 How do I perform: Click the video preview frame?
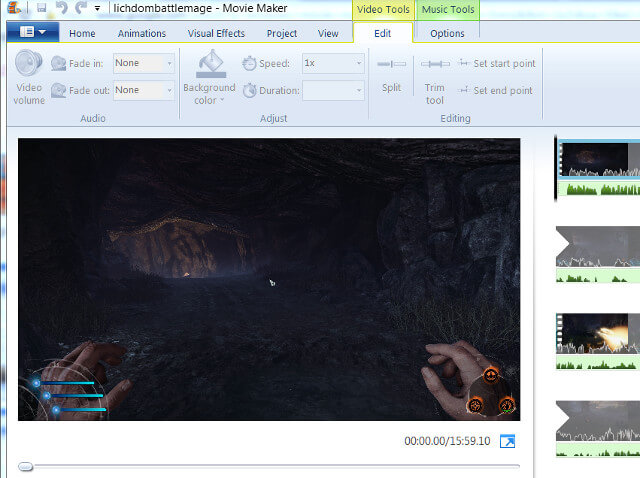(269, 280)
